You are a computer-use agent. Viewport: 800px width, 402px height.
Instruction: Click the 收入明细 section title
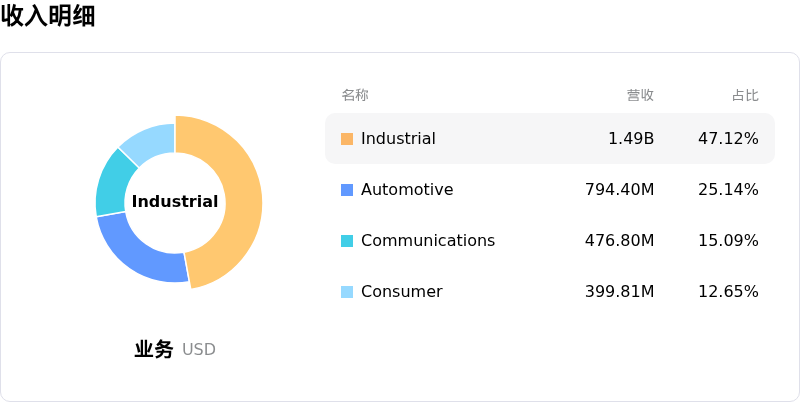48,16
